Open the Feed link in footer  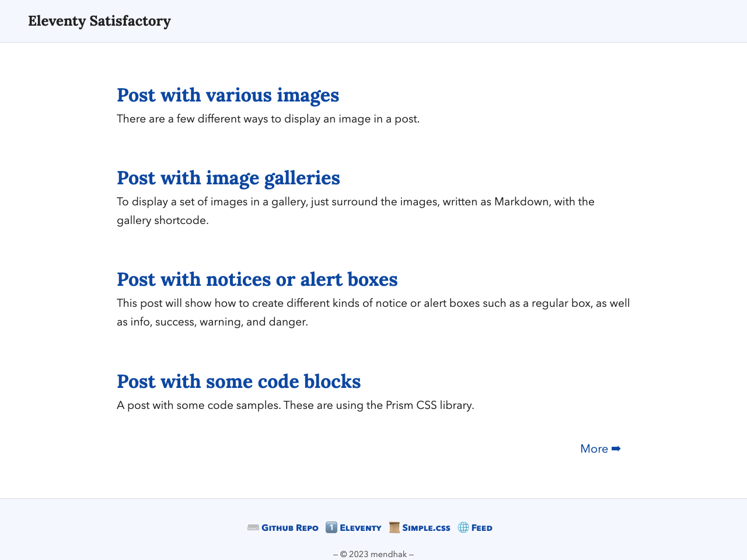pyautogui.click(x=481, y=528)
